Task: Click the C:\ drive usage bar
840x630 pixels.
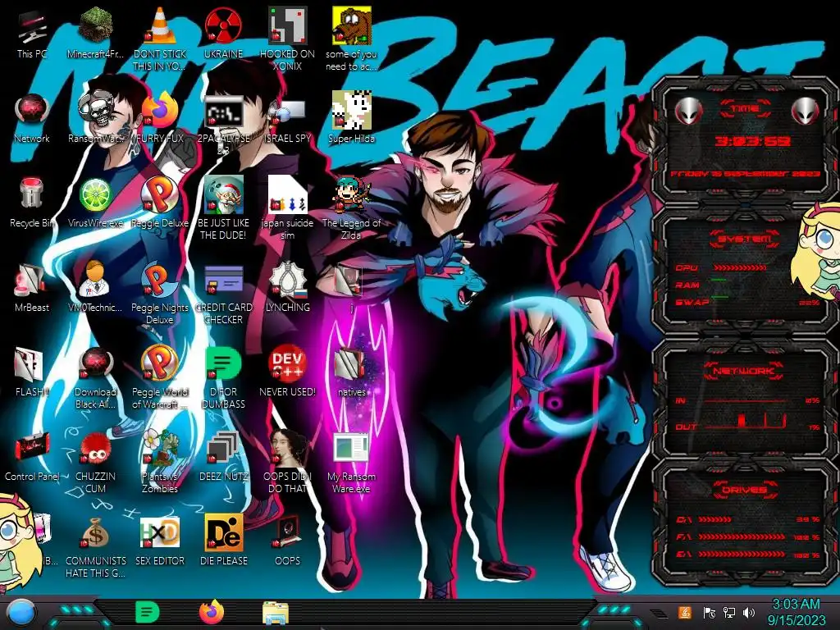Action: [x=715, y=519]
